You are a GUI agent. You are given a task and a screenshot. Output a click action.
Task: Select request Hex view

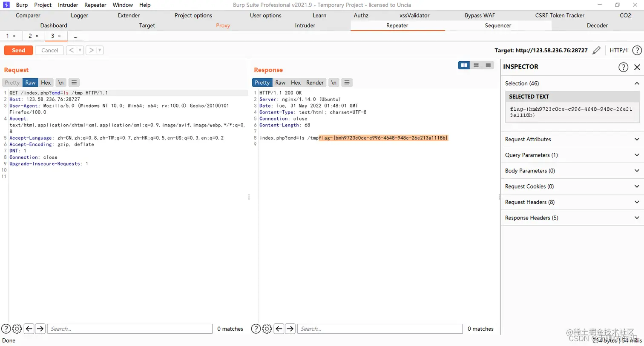coord(46,83)
